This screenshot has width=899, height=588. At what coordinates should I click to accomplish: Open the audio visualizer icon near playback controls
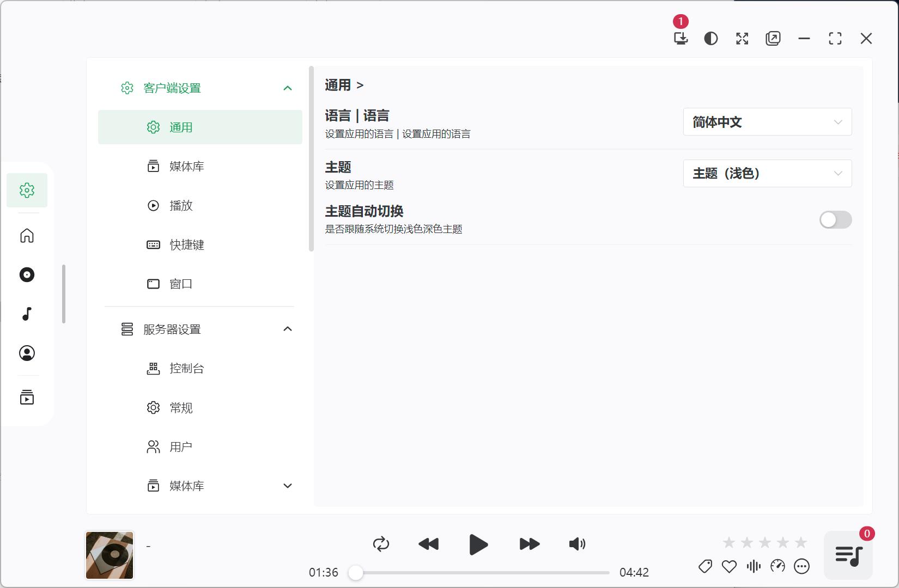click(x=753, y=566)
